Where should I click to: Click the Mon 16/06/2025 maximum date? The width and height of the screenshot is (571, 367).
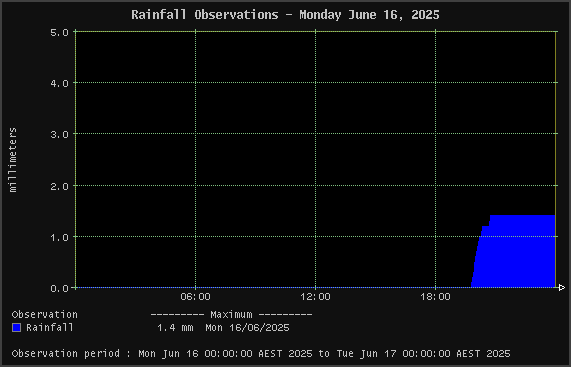[x=247, y=328]
